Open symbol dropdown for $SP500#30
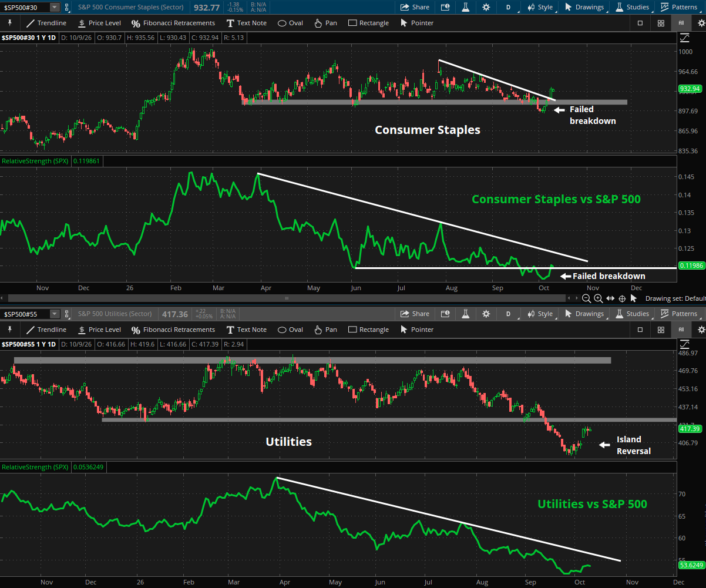Screen dimensions: 706x588 tap(55, 7)
